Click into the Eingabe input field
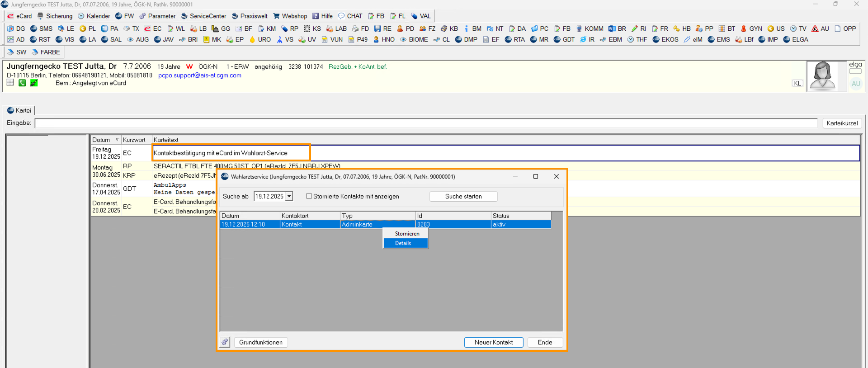 pos(425,123)
